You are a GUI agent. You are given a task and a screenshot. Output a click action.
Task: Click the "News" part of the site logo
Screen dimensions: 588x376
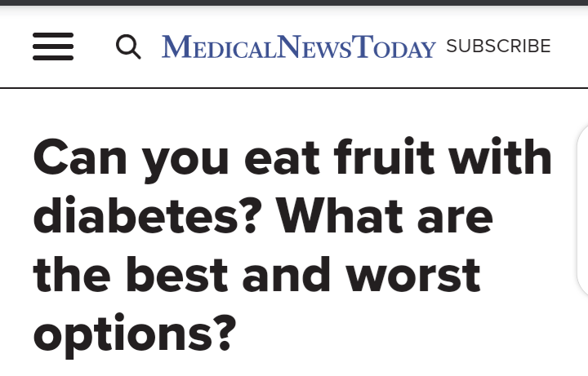(x=316, y=46)
